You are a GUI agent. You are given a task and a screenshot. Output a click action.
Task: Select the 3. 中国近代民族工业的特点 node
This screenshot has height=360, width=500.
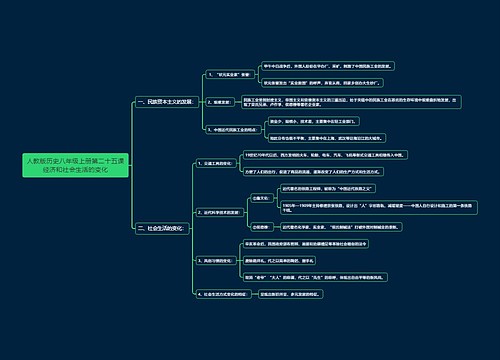point(233,129)
